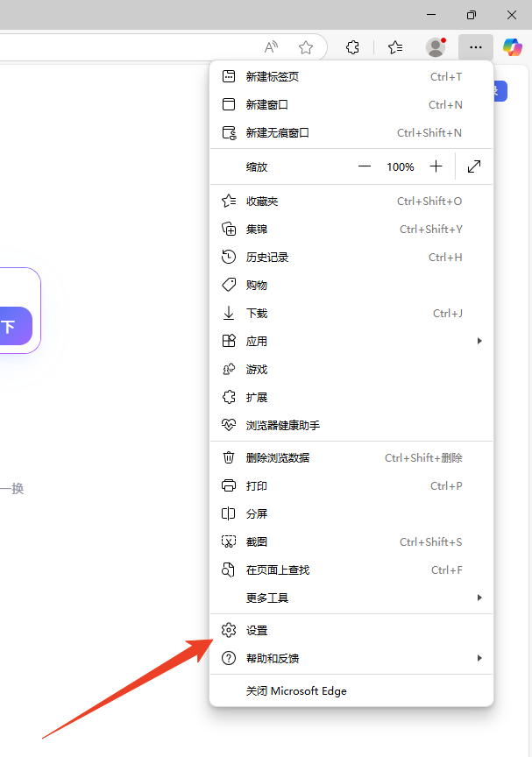Image resolution: width=532 pixels, height=757 pixels.
Task: Open the Extensions puzzle icon in toolbar
Action: point(353,47)
